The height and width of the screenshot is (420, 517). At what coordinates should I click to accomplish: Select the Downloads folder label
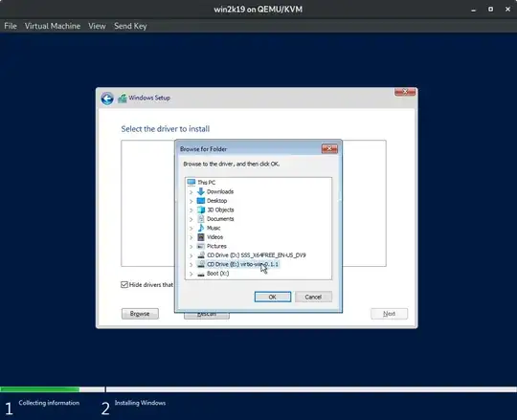220,191
